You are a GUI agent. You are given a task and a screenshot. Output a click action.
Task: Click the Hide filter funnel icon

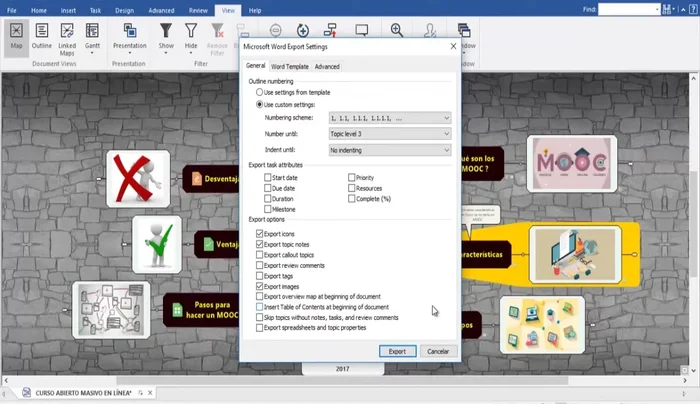pyautogui.click(x=191, y=35)
